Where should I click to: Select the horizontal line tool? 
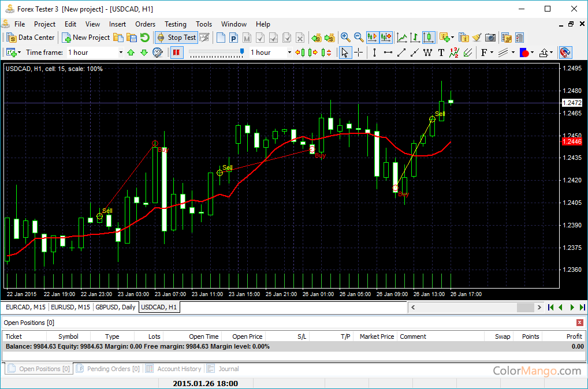(388, 53)
